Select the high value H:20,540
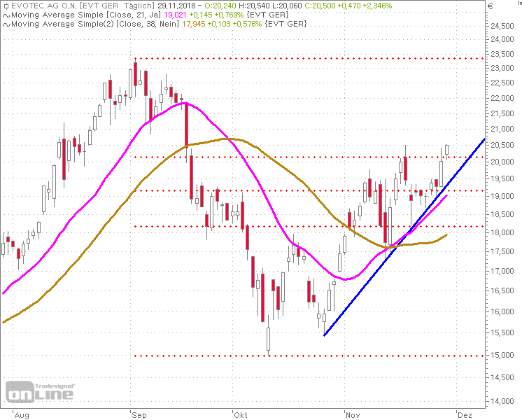Screen dimensions: 522x420 pyautogui.click(x=254, y=6)
